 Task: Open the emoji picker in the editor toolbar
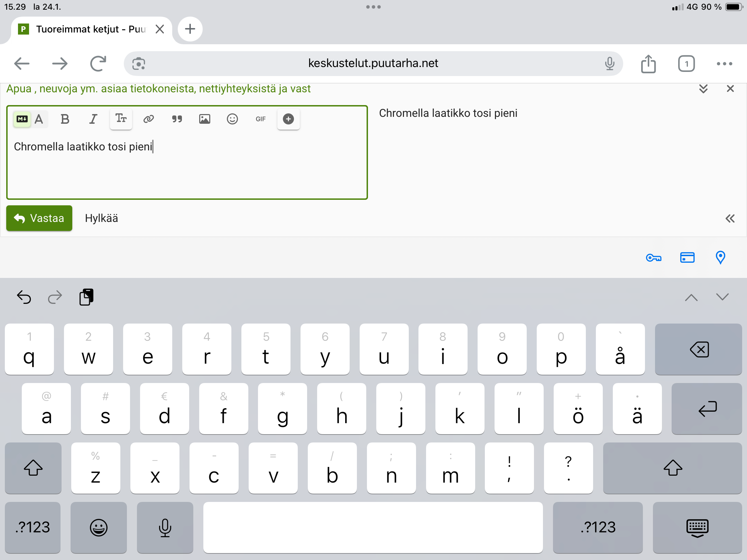[x=232, y=119]
